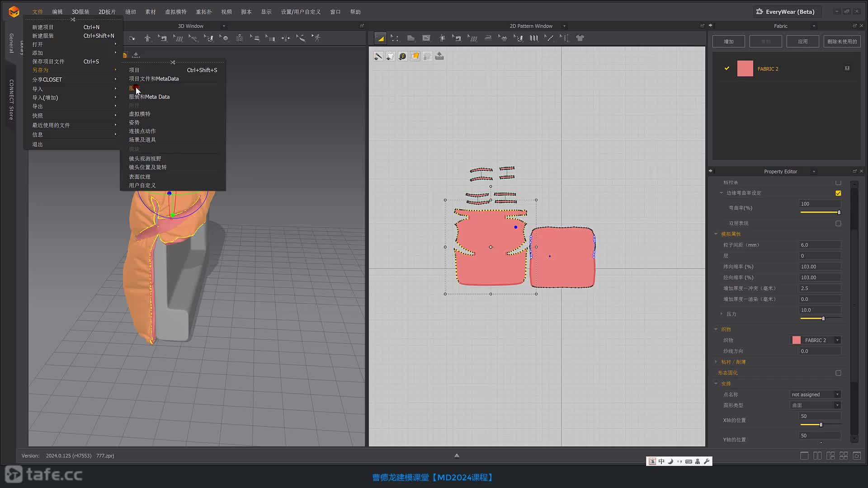Switch to two-column window layout icon
Image resolution: width=868 pixels, height=488 pixels.
tap(817, 456)
